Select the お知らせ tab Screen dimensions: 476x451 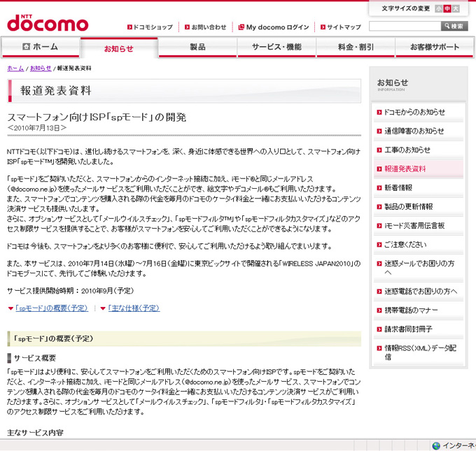coord(119,48)
